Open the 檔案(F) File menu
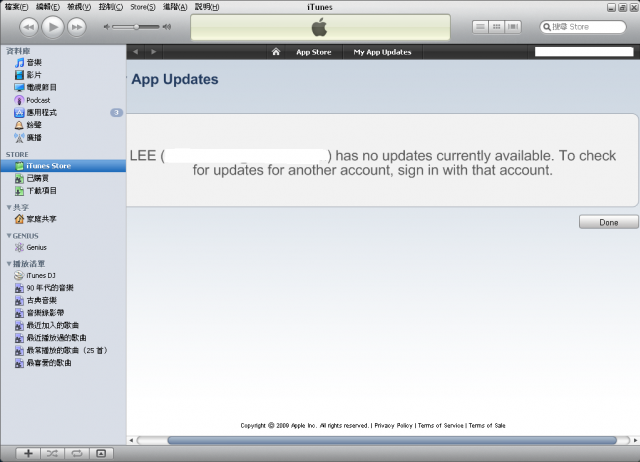This screenshot has width=640, height=462. pos(16,7)
